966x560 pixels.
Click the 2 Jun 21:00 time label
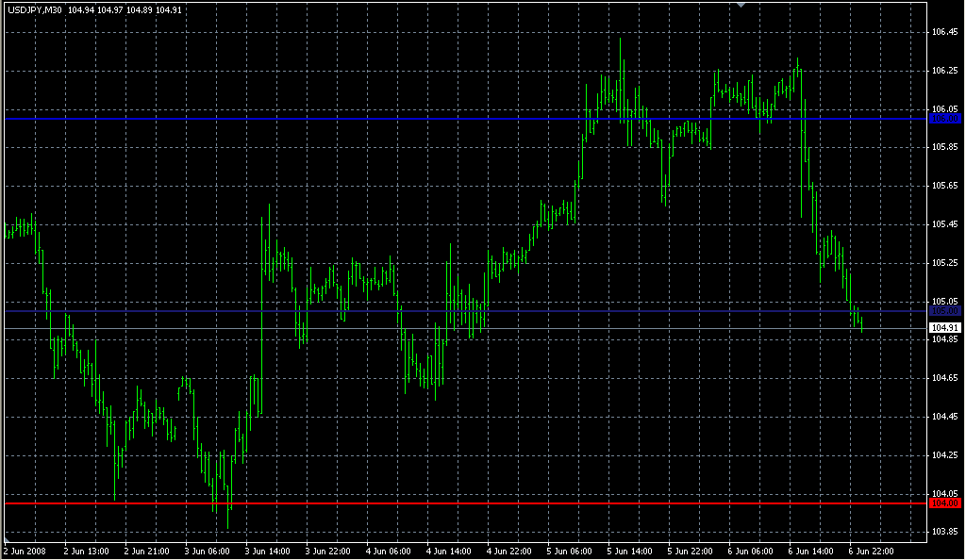click(147, 551)
